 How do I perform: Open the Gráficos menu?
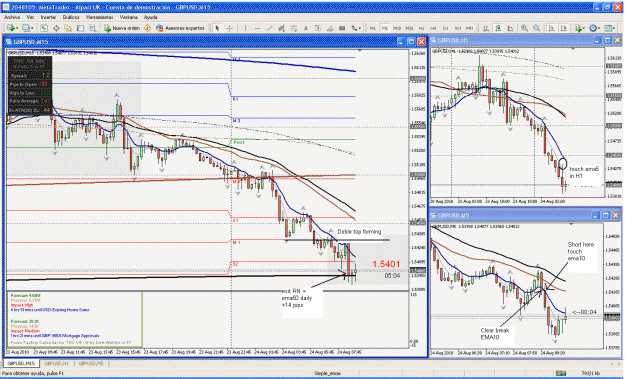point(71,18)
